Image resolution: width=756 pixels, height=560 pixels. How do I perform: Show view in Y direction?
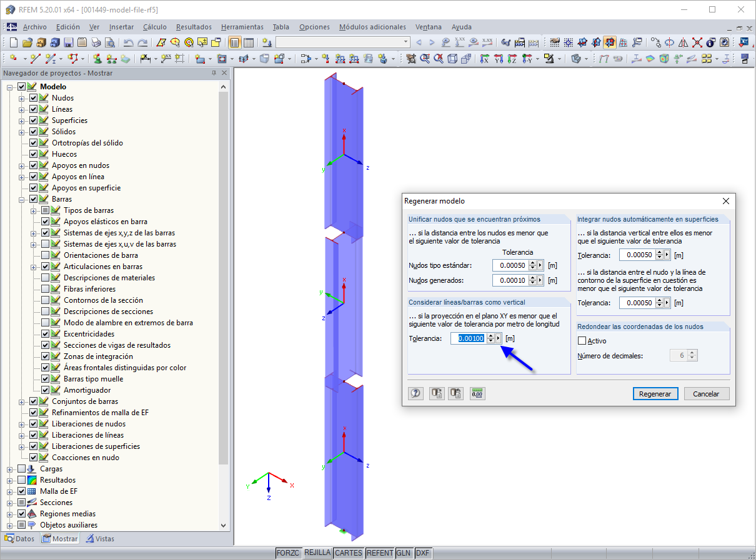(x=498, y=59)
